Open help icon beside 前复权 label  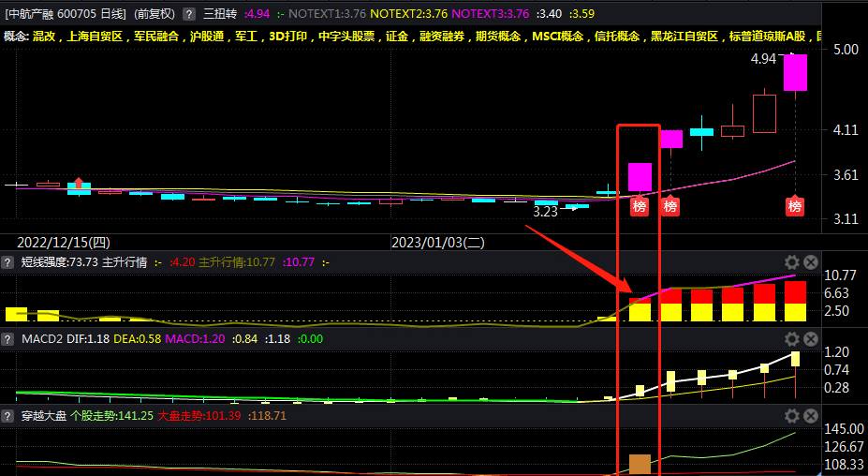pos(189,14)
